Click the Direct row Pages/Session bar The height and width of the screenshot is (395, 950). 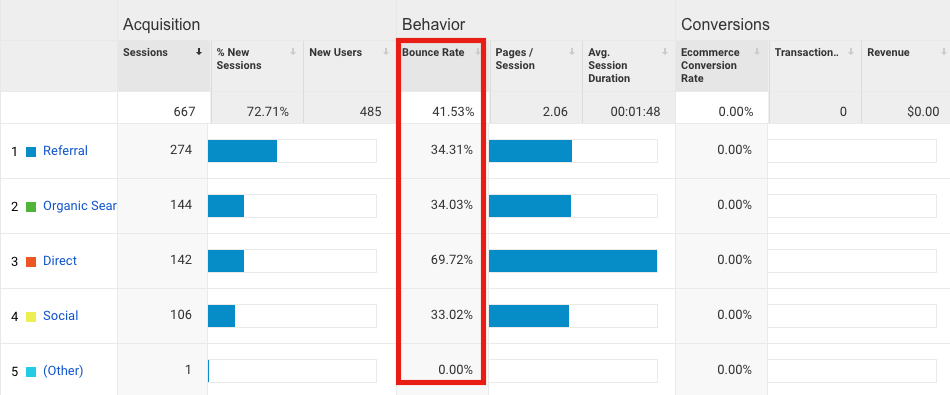(573, 261)
